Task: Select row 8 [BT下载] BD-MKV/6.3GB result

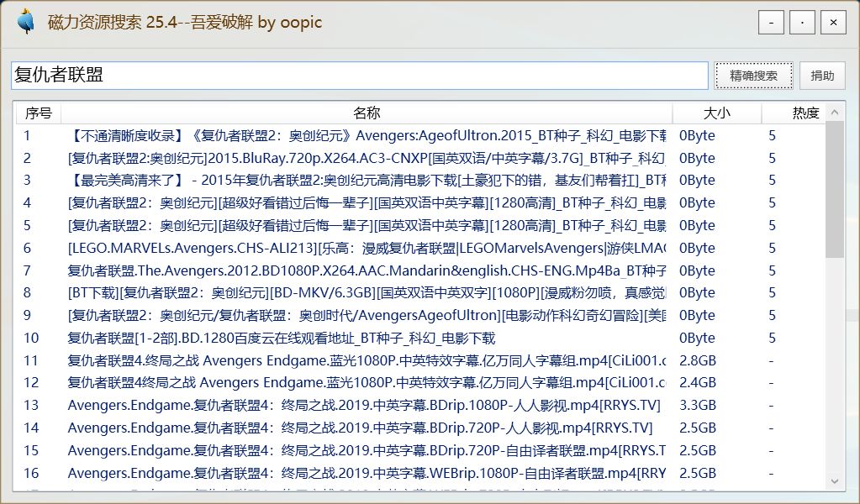Action: (367, 292)
